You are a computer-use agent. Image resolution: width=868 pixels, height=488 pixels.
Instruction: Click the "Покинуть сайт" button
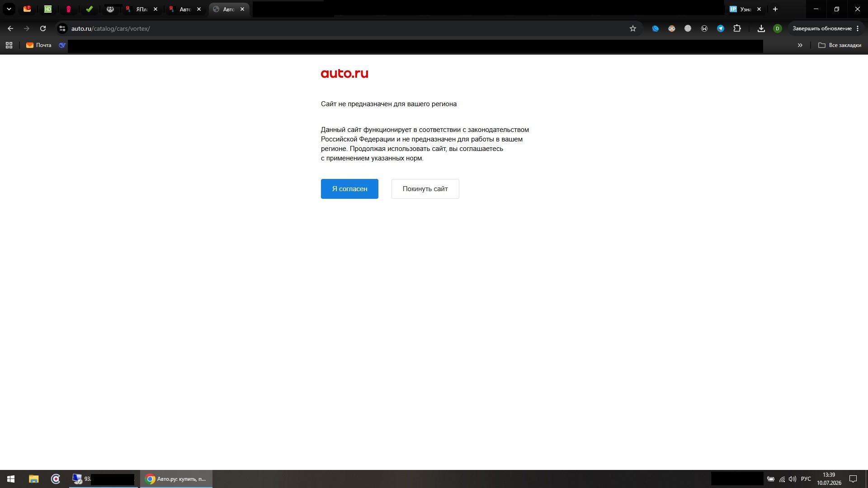(425, 189)
